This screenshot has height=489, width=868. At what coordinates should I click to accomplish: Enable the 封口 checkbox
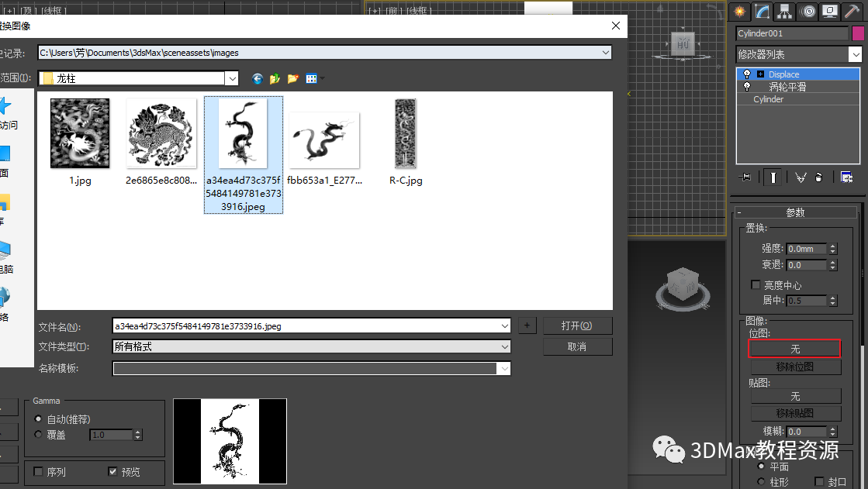click(819, 482)
